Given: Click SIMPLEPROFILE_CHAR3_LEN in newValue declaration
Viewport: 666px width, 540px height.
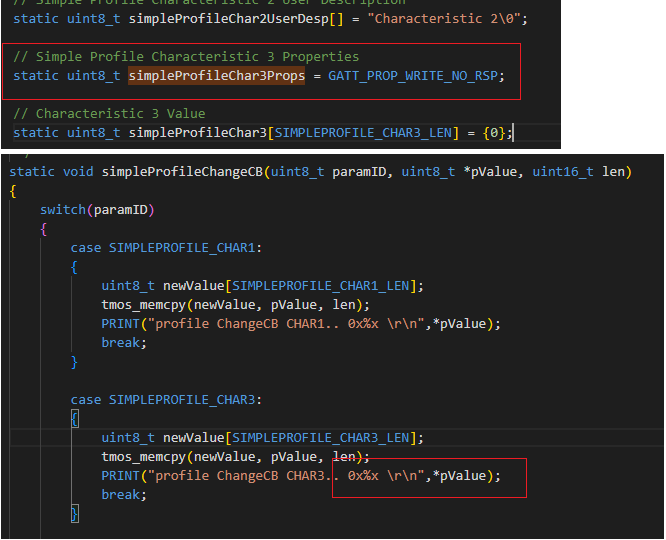Looking at the screenshot, I should click(x=320, y=438).
